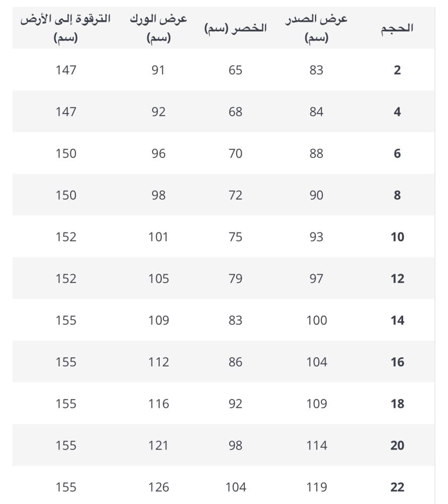Select size 4 row label
The image size is (448, 504).
pos(397,112)
